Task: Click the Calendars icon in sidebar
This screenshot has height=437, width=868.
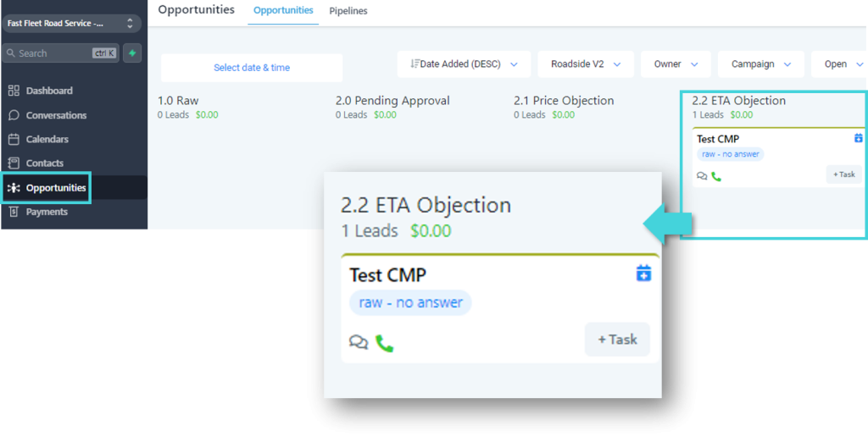Action: click(14, 139)
